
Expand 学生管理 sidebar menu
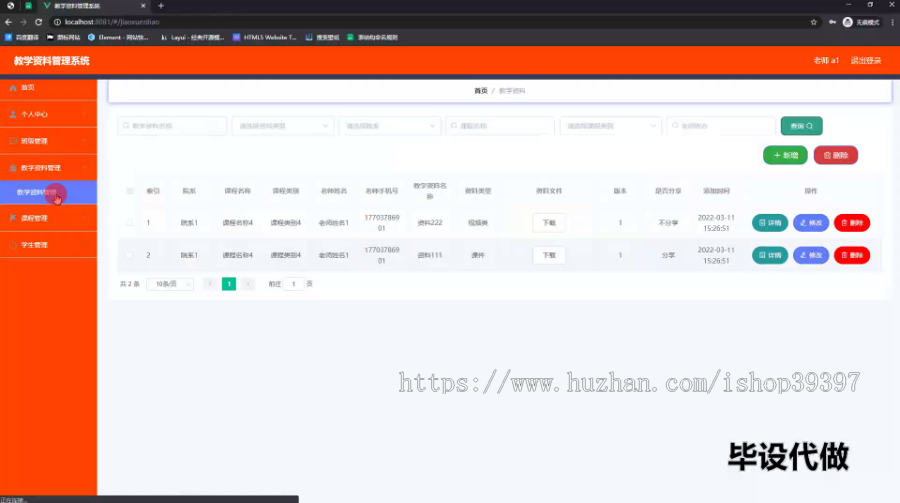point(48,245)
